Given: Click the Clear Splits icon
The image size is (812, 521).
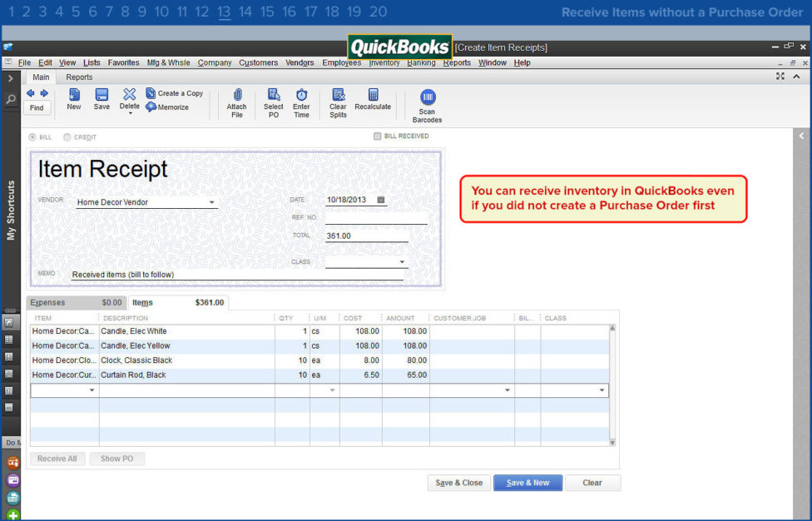Looking at the screenshot, I should coord(338,95).
